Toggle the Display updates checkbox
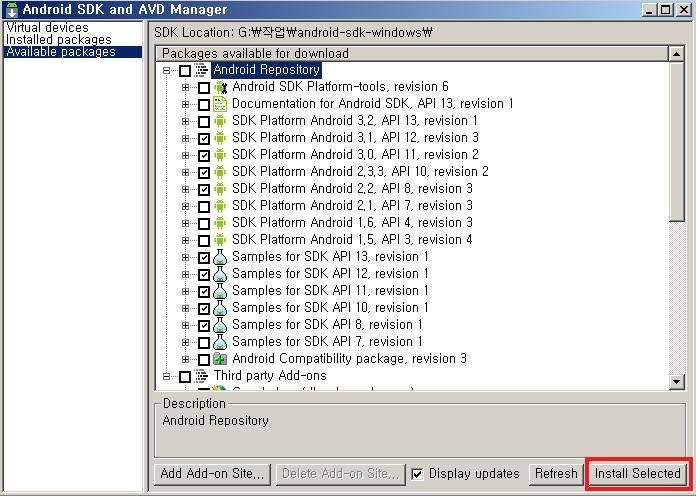Viewport: 696px width, 496px height. pyautogui.click(x=417, y=474)
